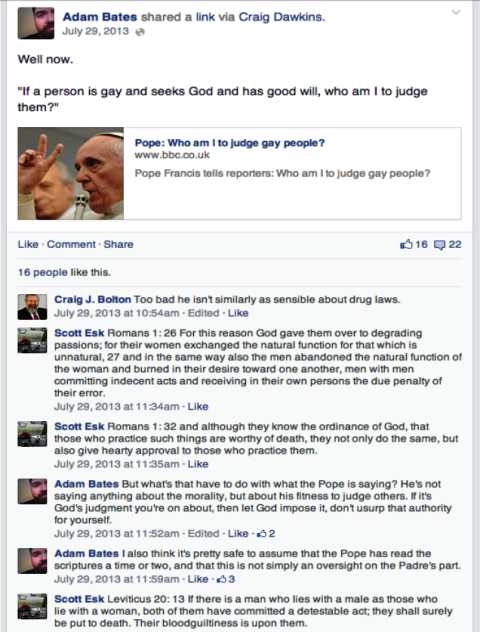Open the 'Pope: Who am I to judge gay people?' link
480x632 pixels.
point(230,143)
